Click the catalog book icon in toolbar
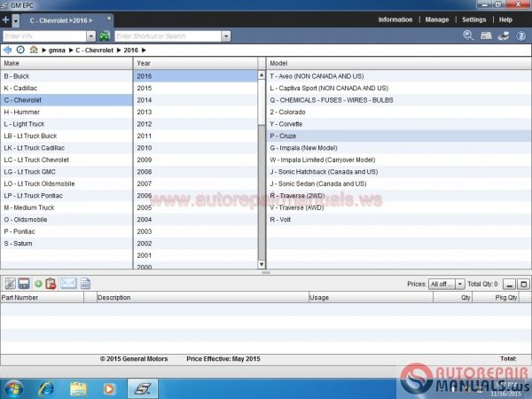This screenshot has height=399, width=532. (486, 35)
